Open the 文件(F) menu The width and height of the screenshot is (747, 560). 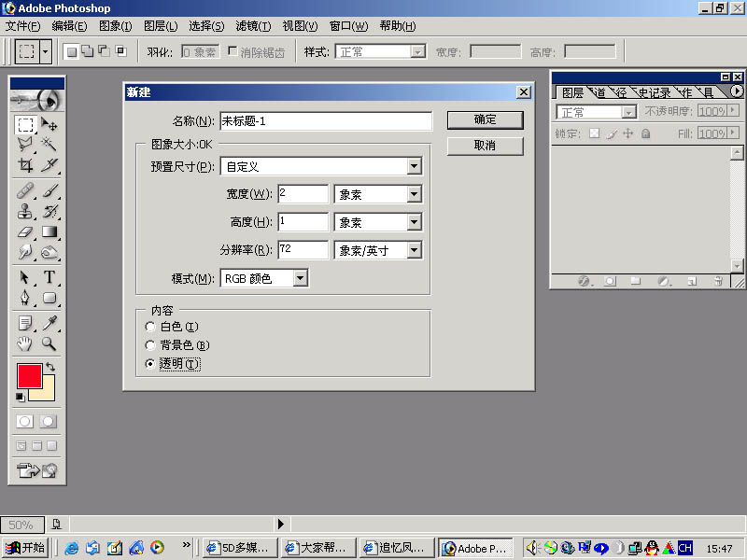click(22, 26)
